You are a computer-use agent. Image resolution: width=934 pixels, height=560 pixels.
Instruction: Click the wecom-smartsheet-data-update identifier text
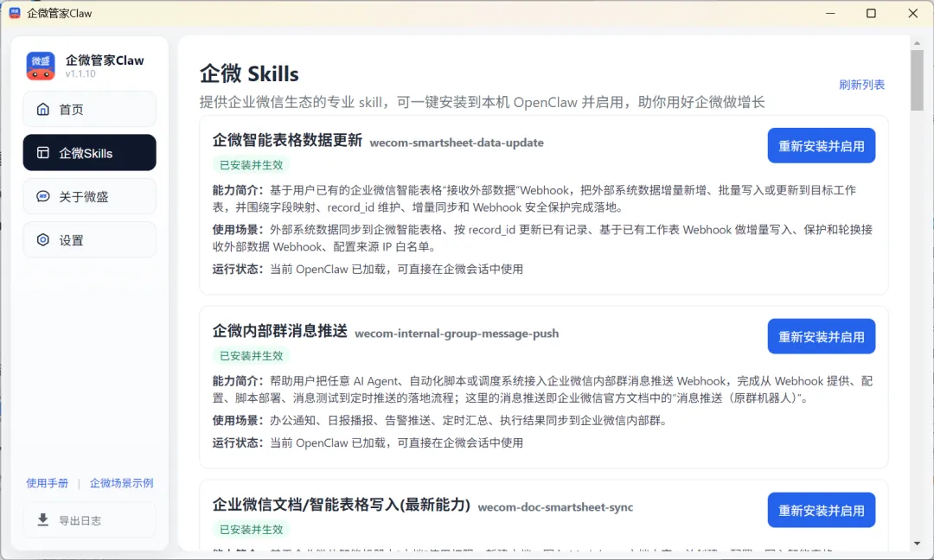[x=457, y=143]
